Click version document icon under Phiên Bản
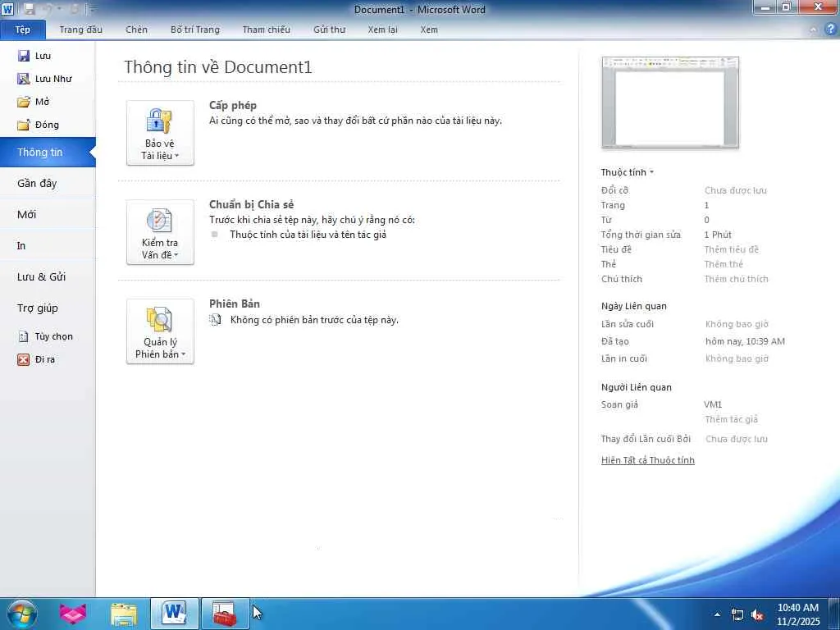The image size is (840, 630). point(215,320)
